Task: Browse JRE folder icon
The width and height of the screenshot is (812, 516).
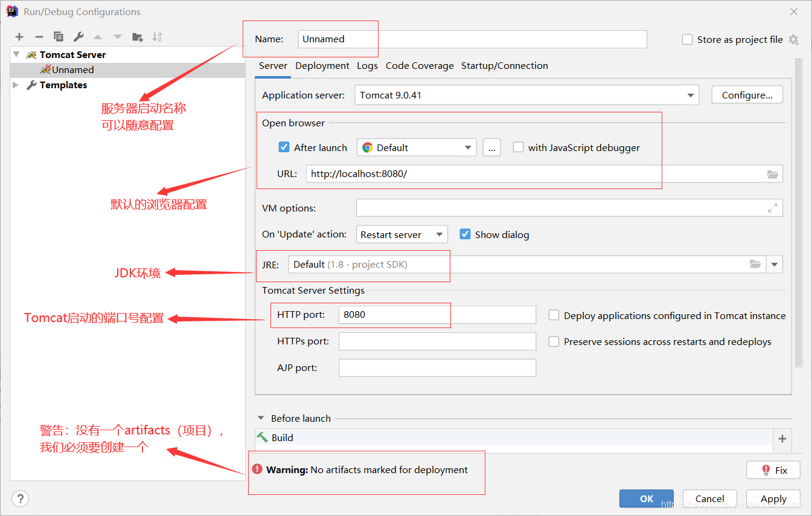Action: coord(755,264)
